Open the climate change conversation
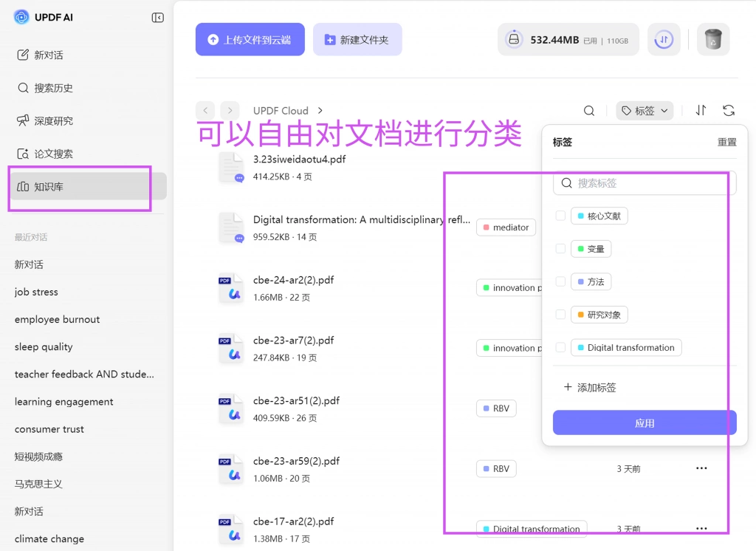This screenshot has height=551, width=756. coord(49,538)
